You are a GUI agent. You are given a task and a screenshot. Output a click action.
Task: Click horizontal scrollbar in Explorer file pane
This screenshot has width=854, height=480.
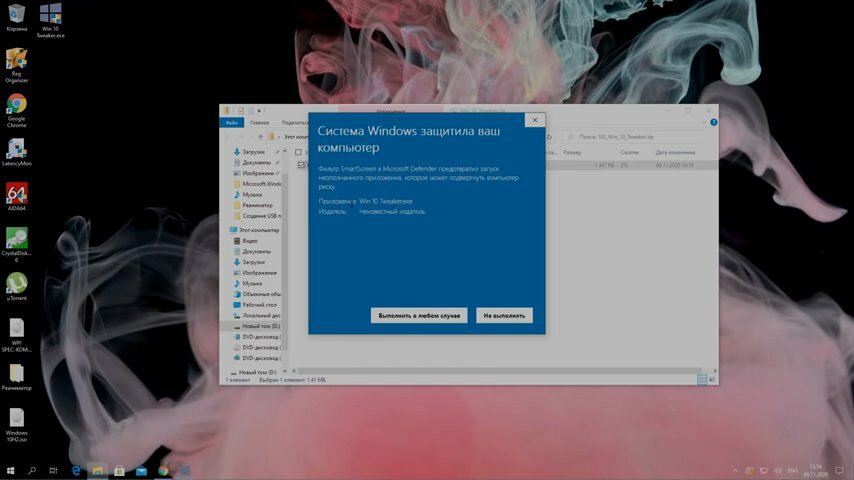[x=500, y=370]
